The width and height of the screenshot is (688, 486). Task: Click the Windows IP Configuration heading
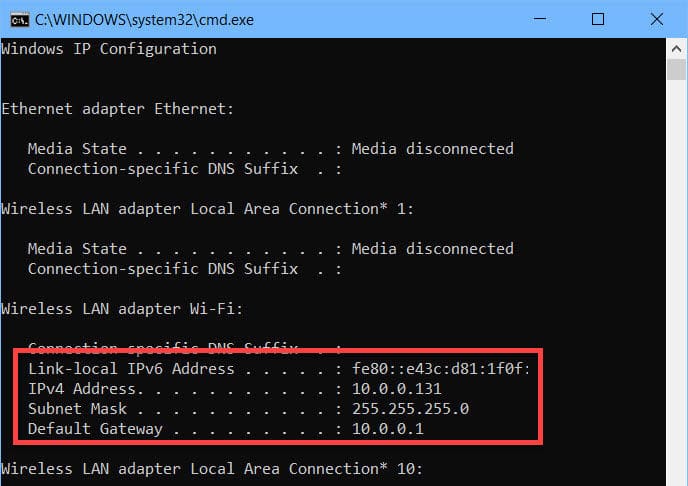109,49
